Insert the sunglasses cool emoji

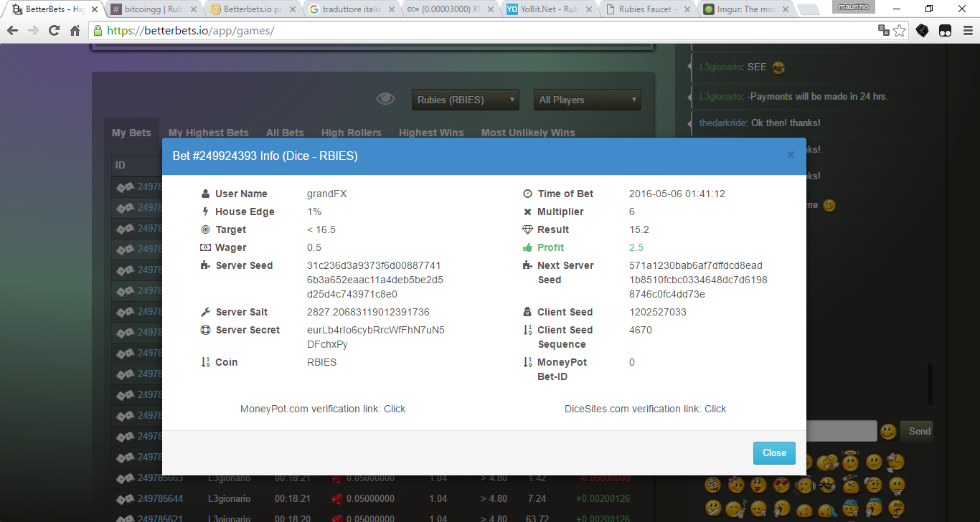(x=827, y=485)
